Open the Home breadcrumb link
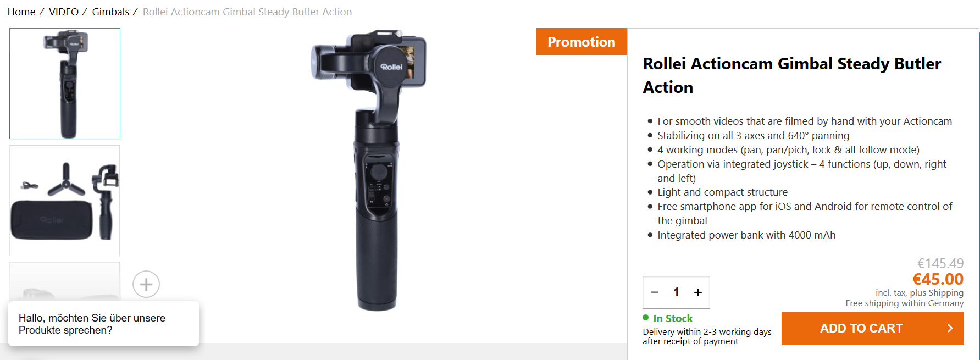The height and width of the screenshot is (360, 980). (x=21, y=12)
